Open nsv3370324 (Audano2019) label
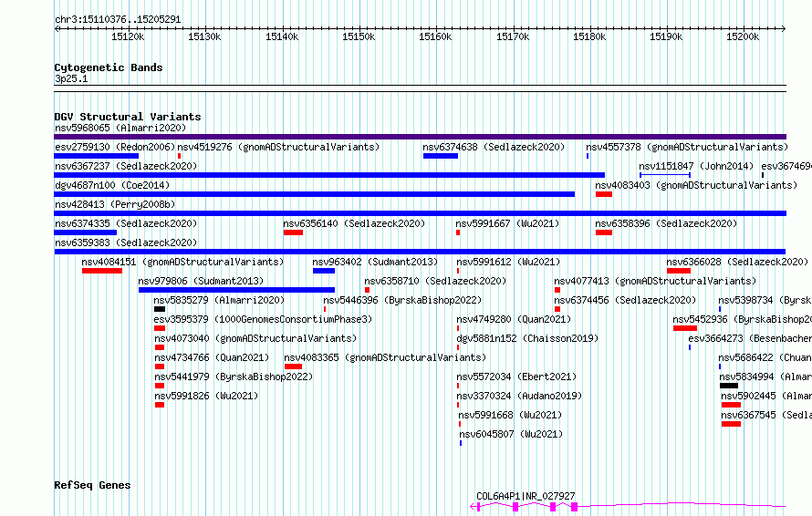 [x=519, y=396]
